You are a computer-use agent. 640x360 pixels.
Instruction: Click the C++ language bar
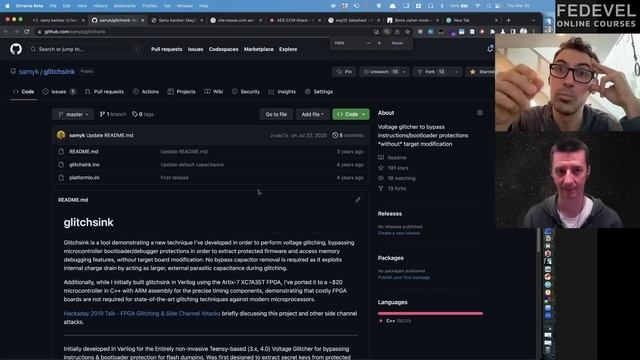click(430, 313)
